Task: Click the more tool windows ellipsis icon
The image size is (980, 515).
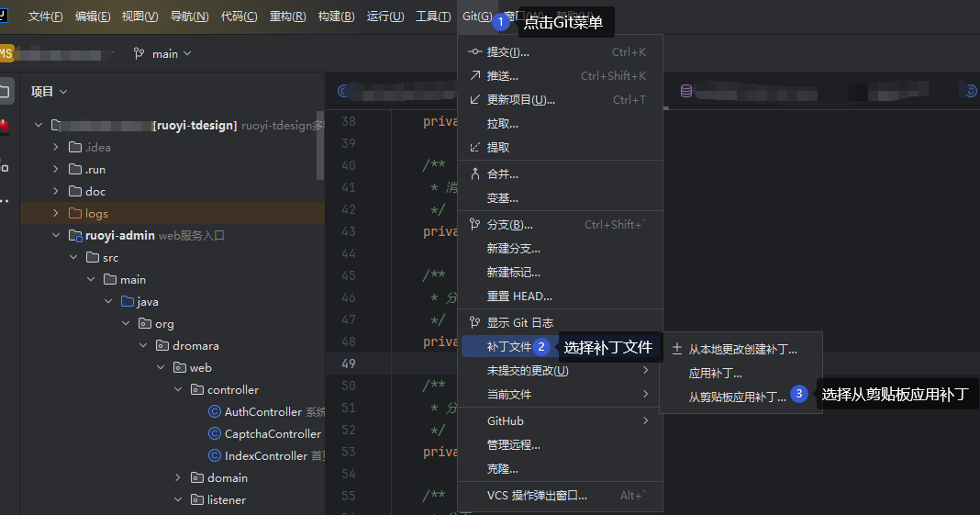Action: (5, 201)
